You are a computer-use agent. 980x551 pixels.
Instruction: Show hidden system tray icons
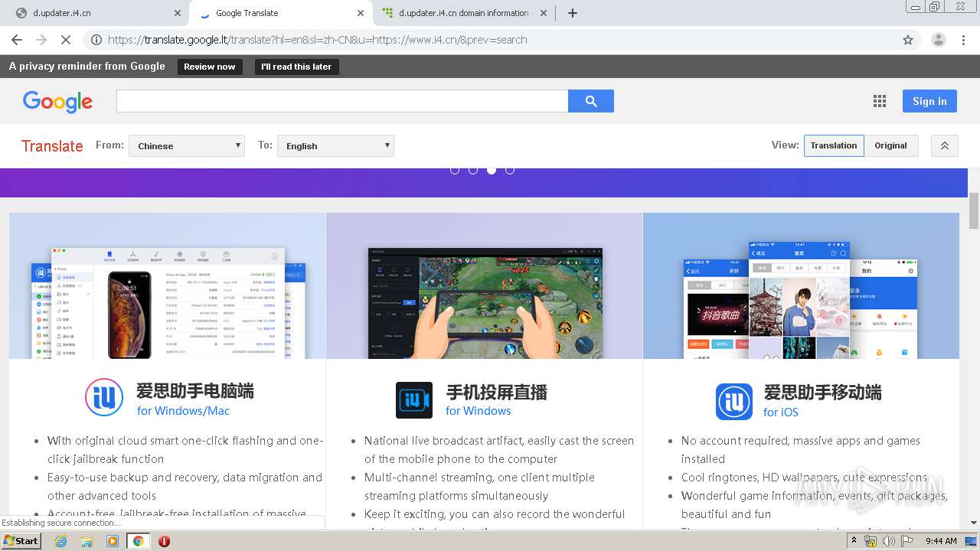(854, 541)
